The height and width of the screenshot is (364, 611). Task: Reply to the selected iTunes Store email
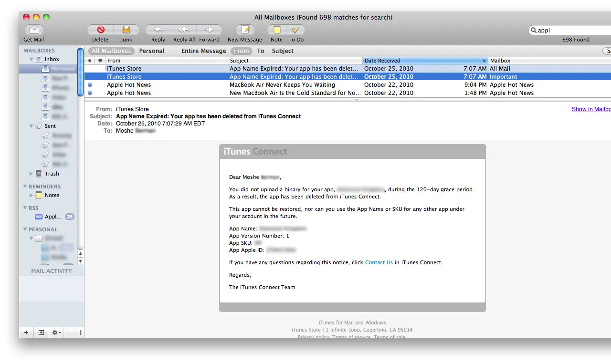pyautogui.click(x=158, y=30)
